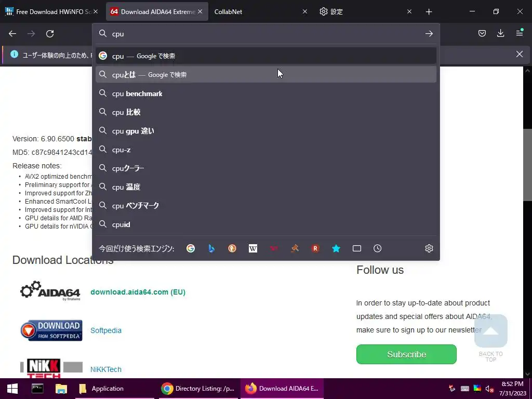Open search settings gear in suggestion panel

[429, 248]
